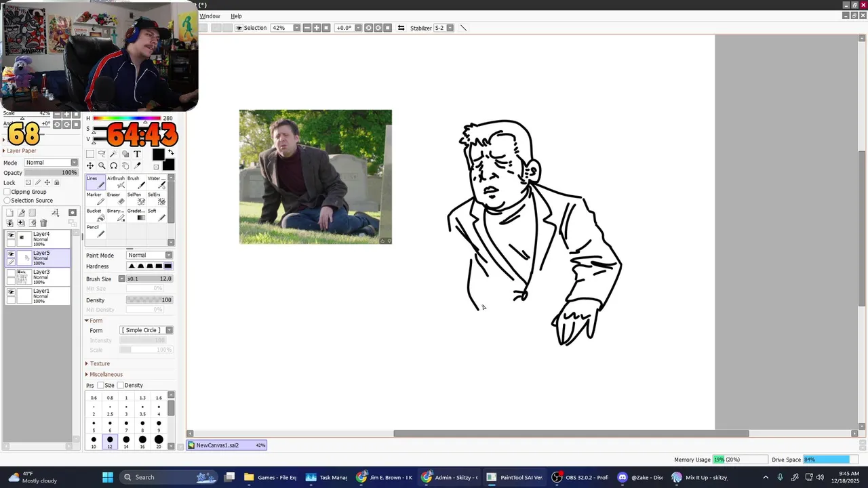Select the Bucket fill tool

pyautogui.click(x=96, y=215)
